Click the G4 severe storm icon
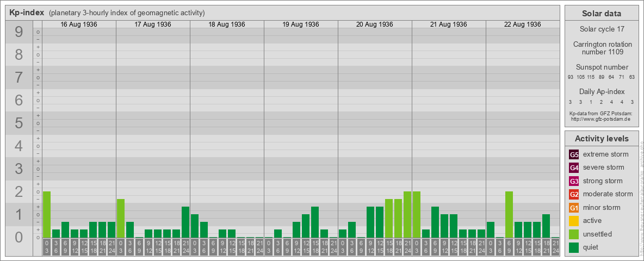644x261 pixels. tap(574, 167)
